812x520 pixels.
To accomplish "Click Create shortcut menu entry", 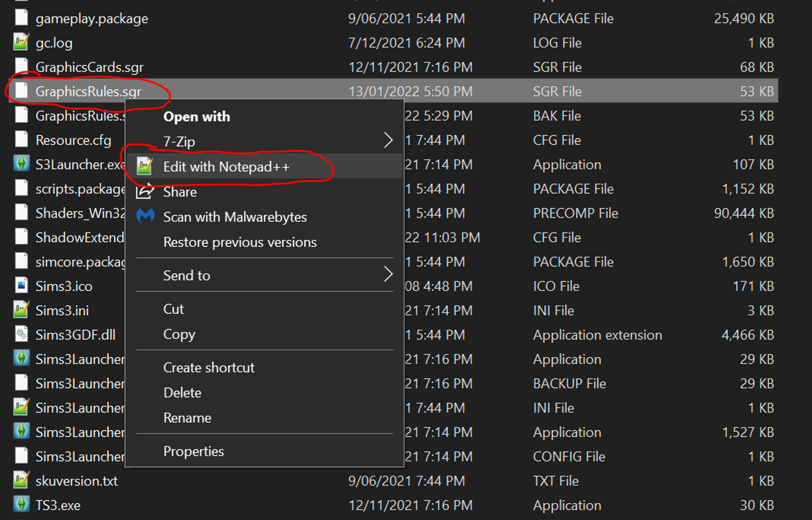I will [x=209, y=367].
